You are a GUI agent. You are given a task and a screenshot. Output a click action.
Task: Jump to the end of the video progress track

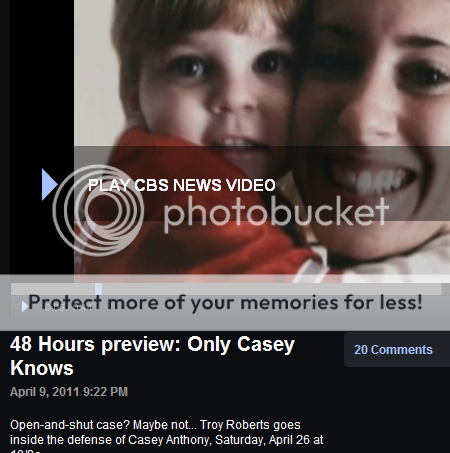pos(439,289)
